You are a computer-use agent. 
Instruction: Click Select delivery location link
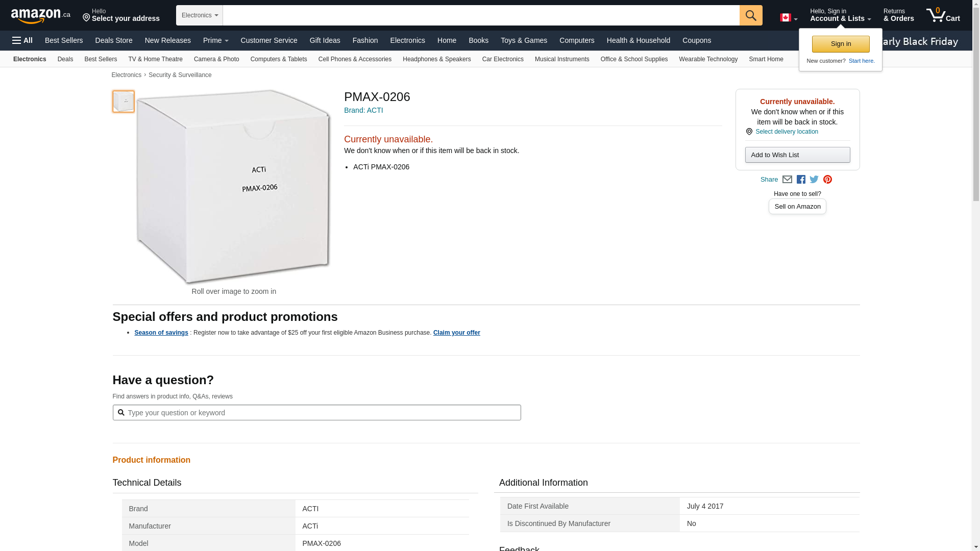tap(787, 132)
